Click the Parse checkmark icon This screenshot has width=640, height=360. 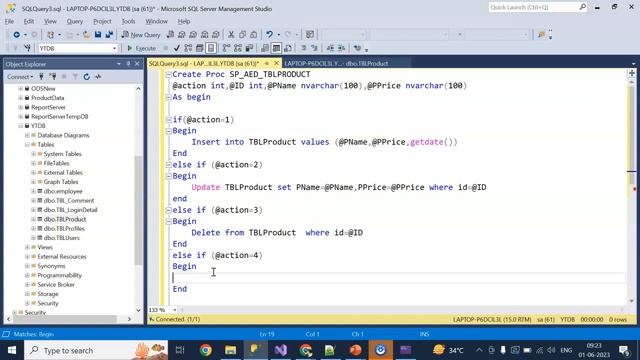tap(177, 48)
